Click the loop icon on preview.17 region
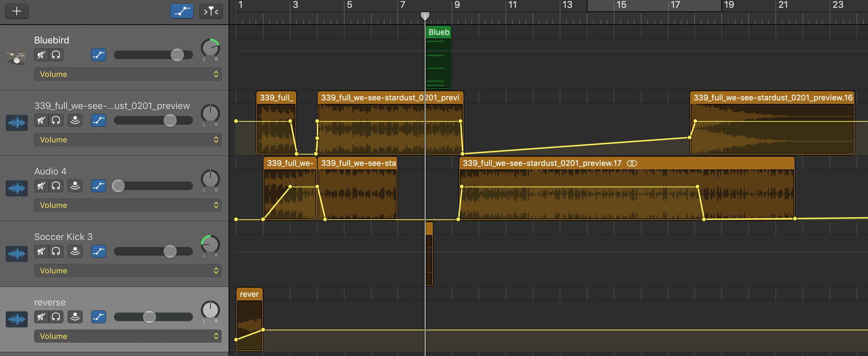This screenshot has width=868, height=356. click(632, 163)
